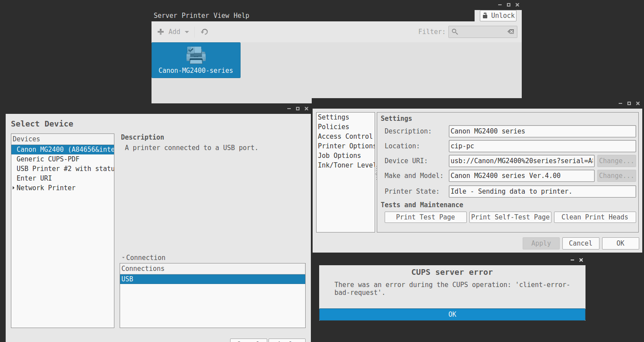Select the USB connection row
644x342 pixels.
[213, 279]
